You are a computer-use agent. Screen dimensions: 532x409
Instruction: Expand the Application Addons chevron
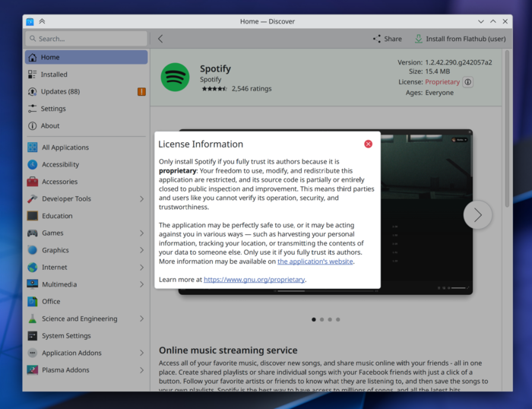point(142,353)
